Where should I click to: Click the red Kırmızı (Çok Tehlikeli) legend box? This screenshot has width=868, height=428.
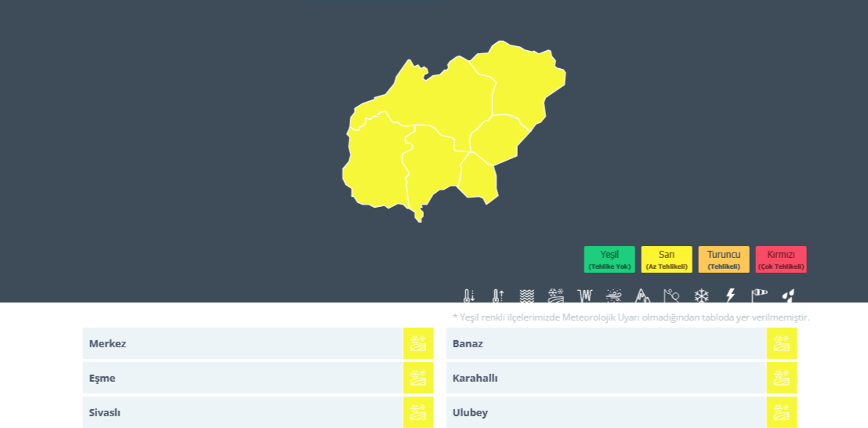click(x=781, y=259)
